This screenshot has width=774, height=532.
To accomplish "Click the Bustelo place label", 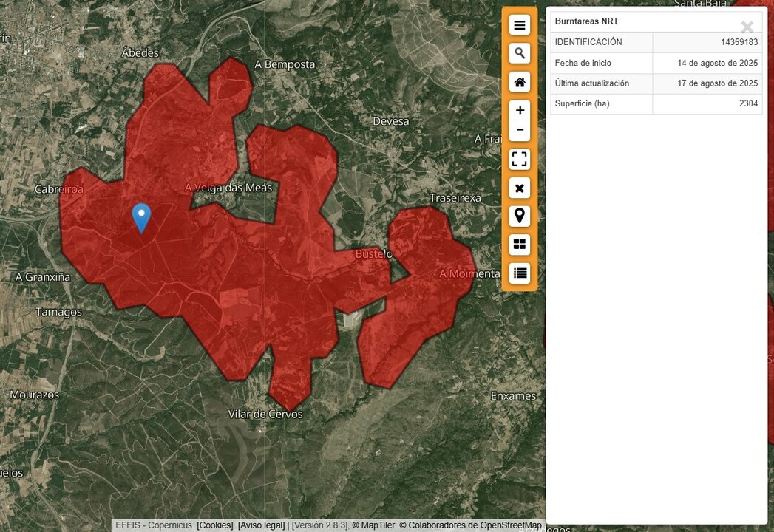I will [x=373, y=253].
